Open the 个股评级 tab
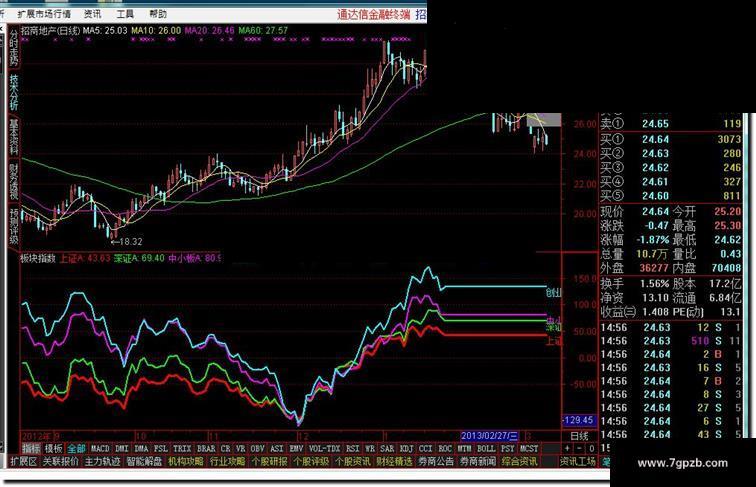The width and height of the screenshot is (756, 487). [x=311, y=461]
